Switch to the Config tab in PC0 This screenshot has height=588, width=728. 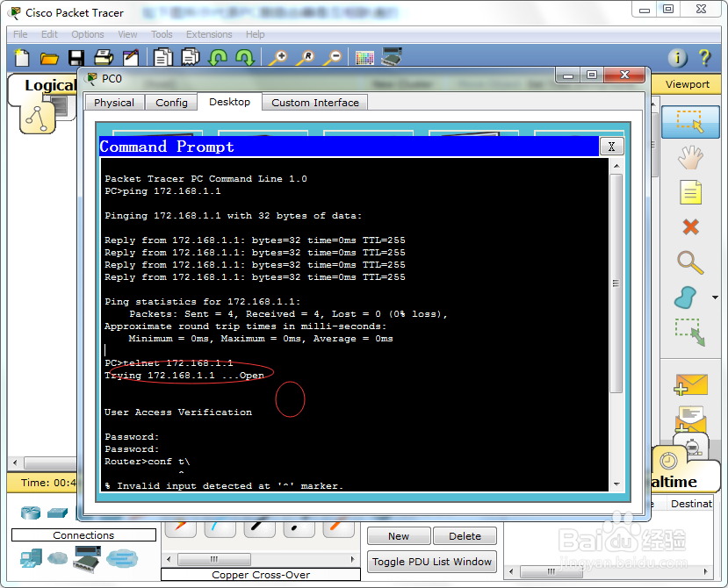click(171, 103)
